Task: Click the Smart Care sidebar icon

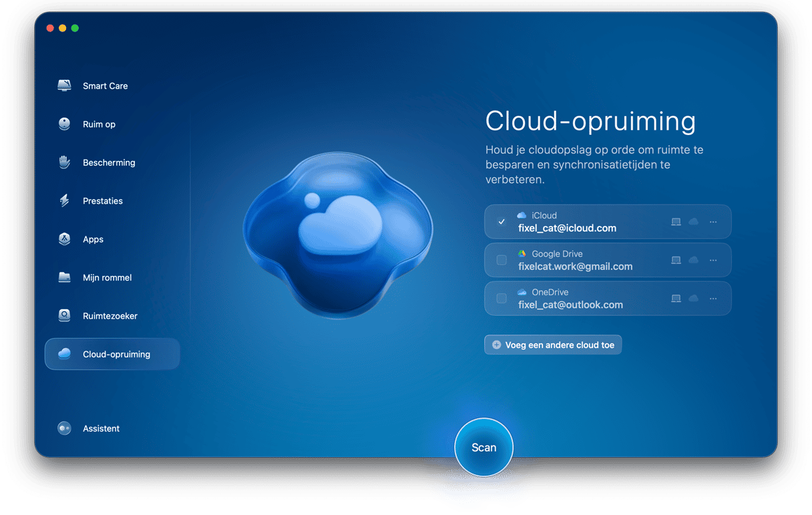Action: (65, 85)
